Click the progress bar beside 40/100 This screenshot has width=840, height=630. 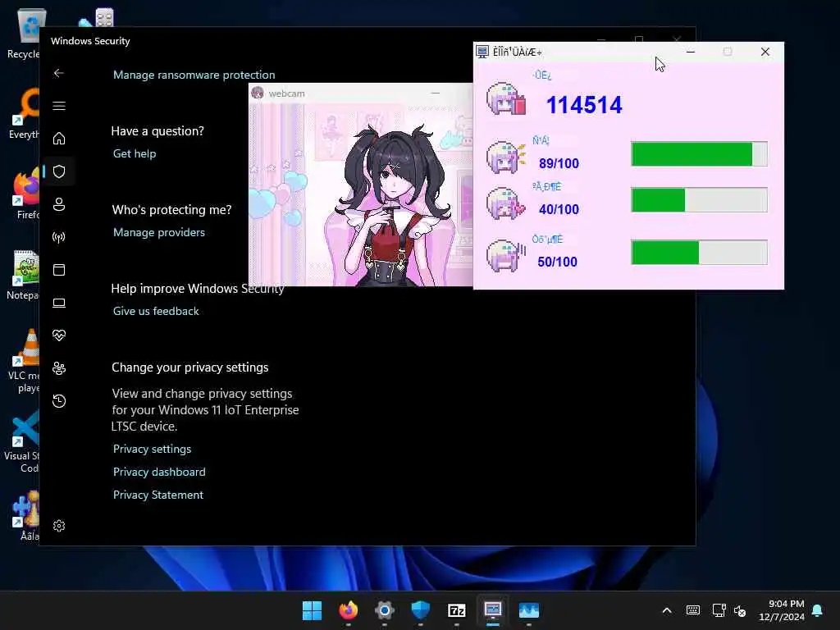pos(699,200)
